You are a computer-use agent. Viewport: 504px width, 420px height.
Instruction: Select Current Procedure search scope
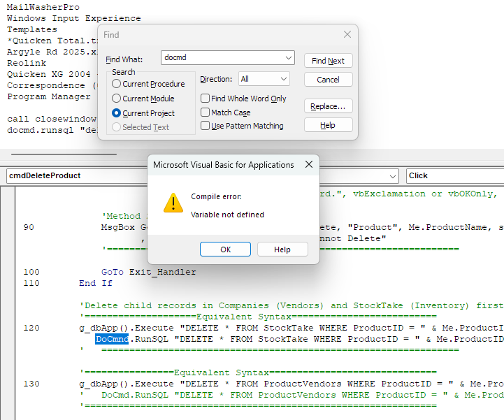pos(148,84)
